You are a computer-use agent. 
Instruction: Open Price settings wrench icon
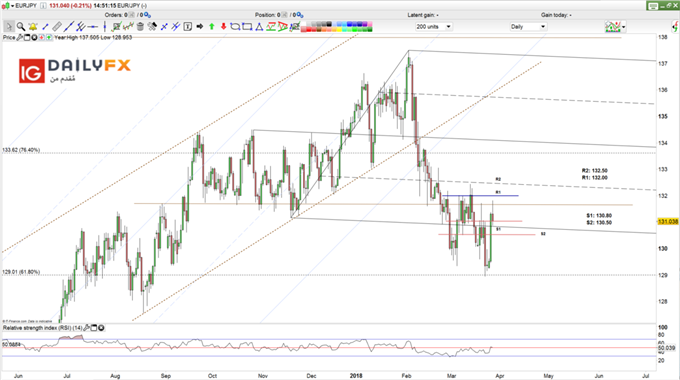click(20, 38)
